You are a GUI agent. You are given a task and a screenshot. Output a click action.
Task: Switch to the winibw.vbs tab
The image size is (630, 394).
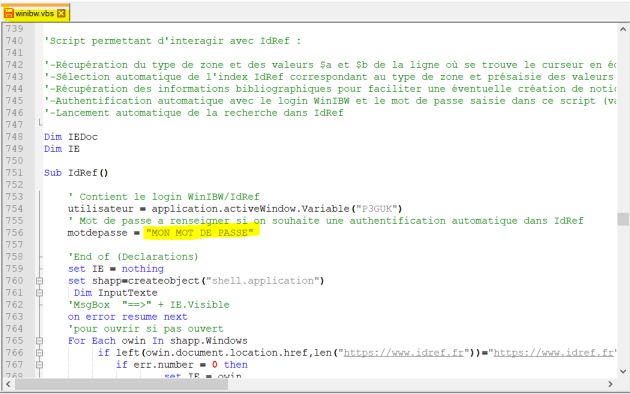(35, 13)
